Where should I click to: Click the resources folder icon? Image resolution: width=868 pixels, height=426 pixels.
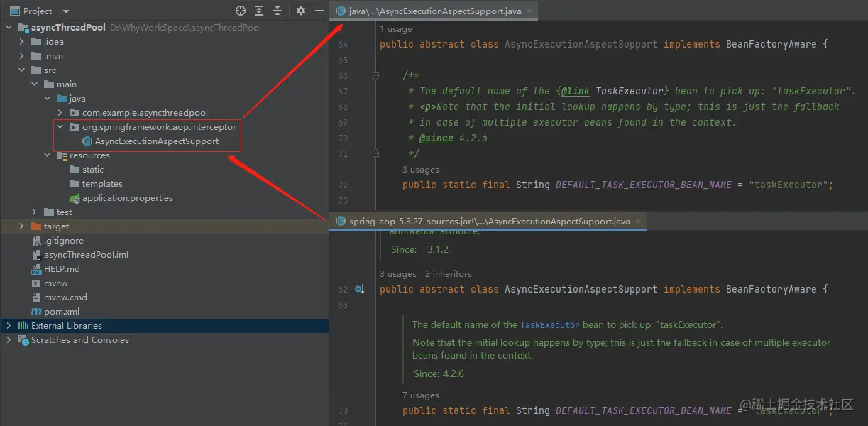pos(62,155)
